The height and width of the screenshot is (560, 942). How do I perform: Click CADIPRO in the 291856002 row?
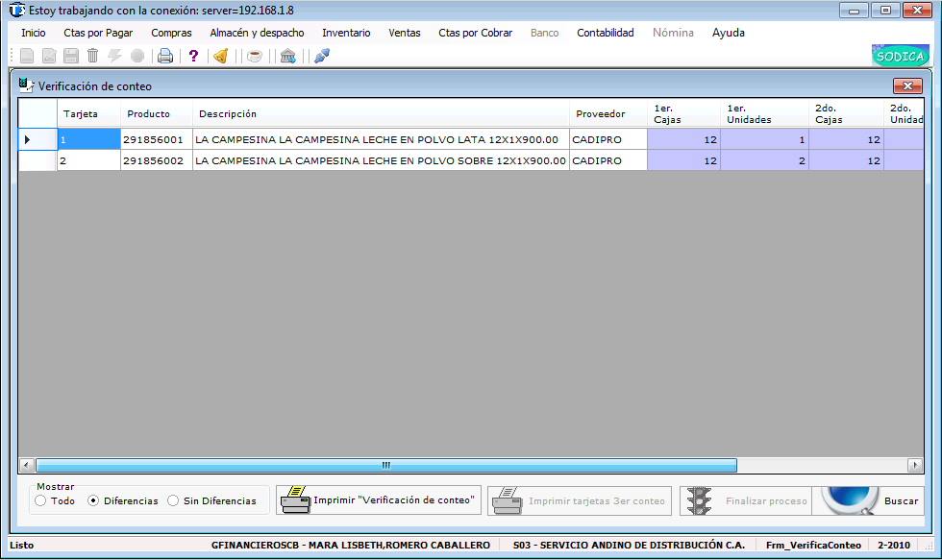(x=608, y=160)
